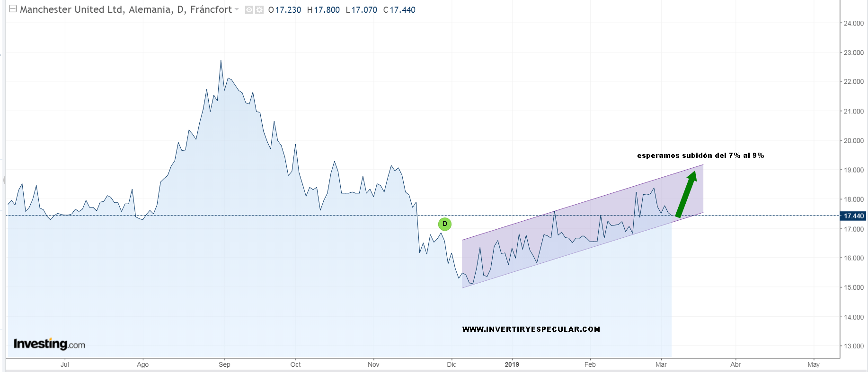868x372 pixels.
Task: Click the Manchester United Ltd symbol title
Action: pyautogui.click(x=125, y=9)
